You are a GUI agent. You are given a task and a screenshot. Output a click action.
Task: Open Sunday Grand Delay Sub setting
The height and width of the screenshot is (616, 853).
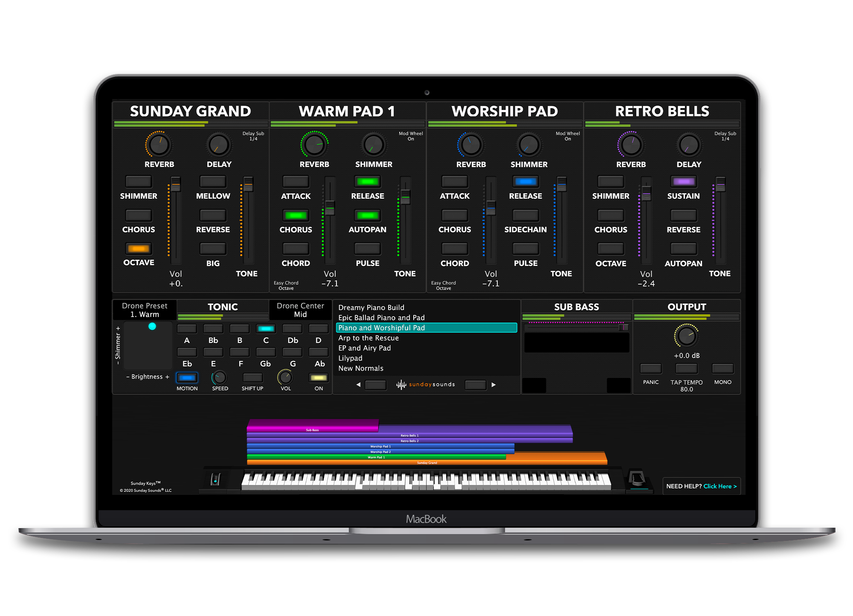pyautogui.click(x=253, y=136)
